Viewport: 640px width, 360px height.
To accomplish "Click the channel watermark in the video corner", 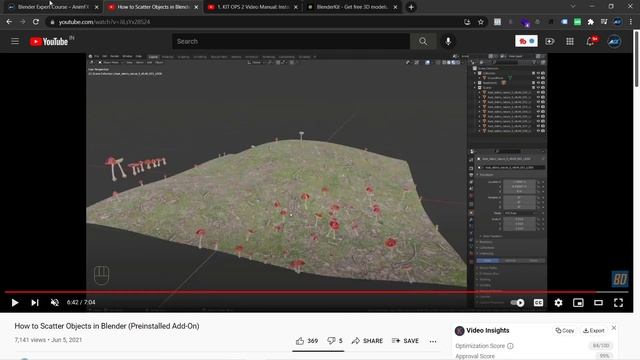I will 620,279.
